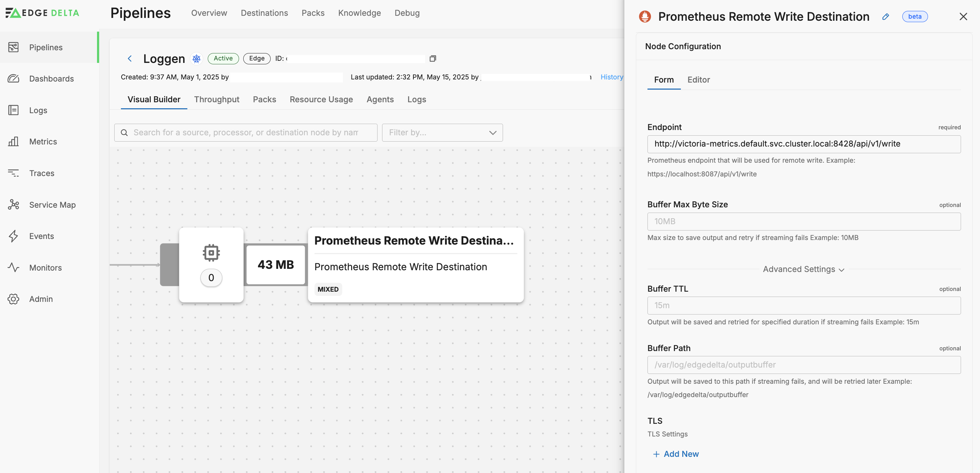Click the 43 MB throughput label
The height and width of the screenshot is (473, 980).
coord(276,265)
